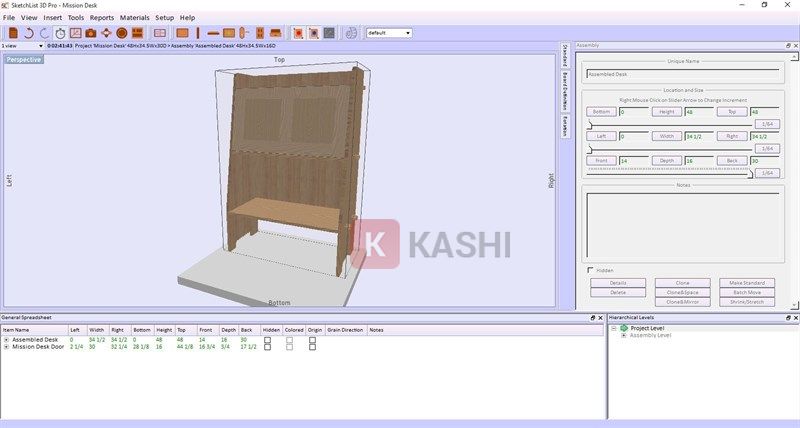Screen dimensions: 800x428
Task: Click the round brown circle toolbar icon
Action: coord(121,33)
